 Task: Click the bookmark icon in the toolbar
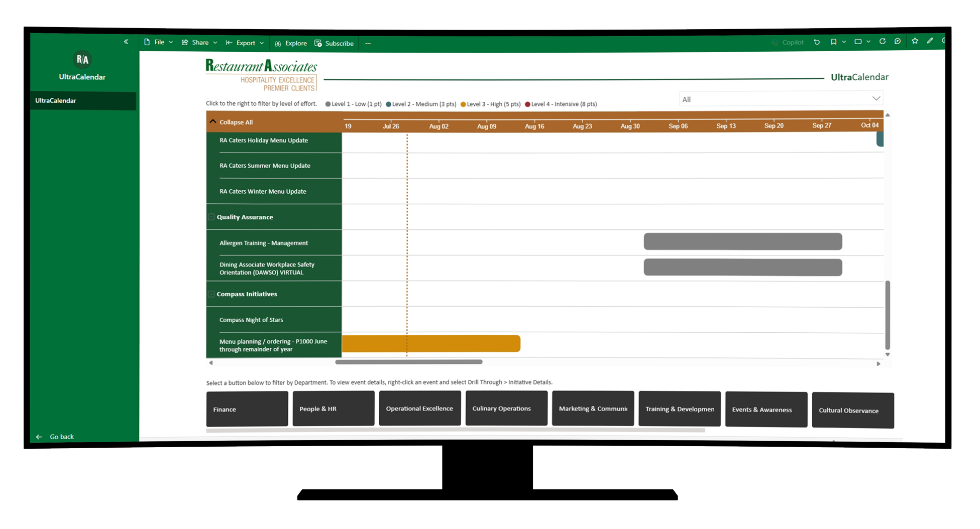(x=833, y=42)
